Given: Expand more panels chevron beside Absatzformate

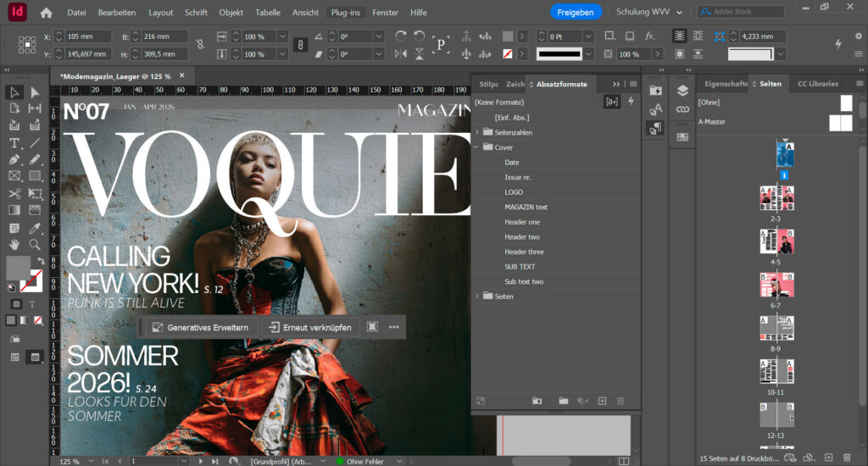Looking at the screenshot, I should (616, 84).
